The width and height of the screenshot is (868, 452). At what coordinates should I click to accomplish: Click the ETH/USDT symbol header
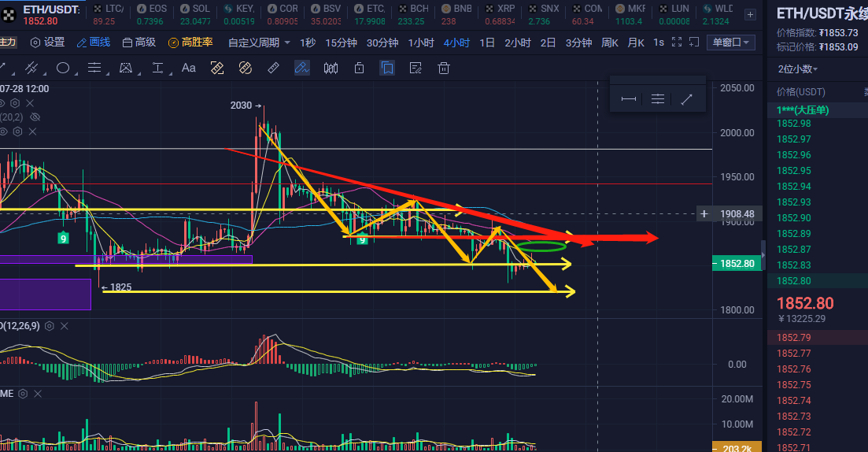[x=51, y=9]
